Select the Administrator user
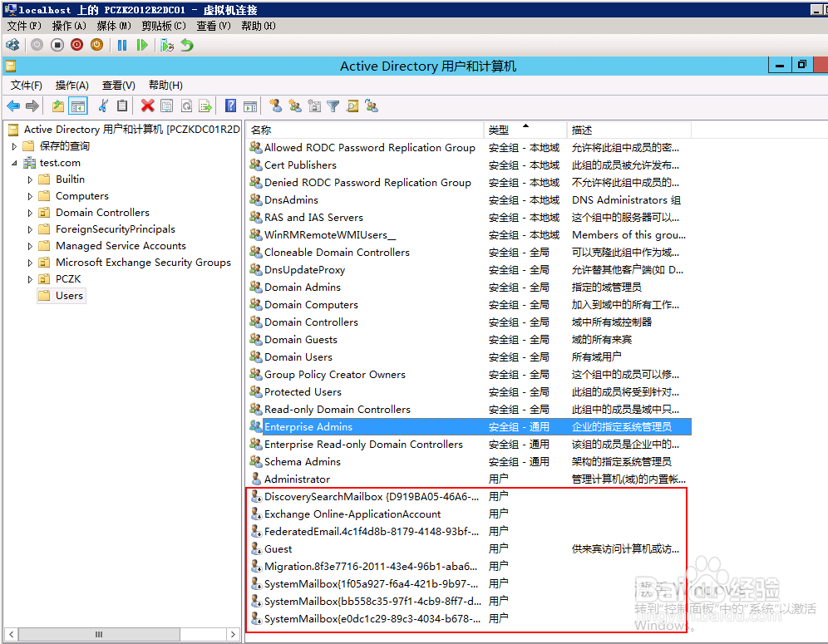Screen dimensions: 828x644 pos(297,479)
